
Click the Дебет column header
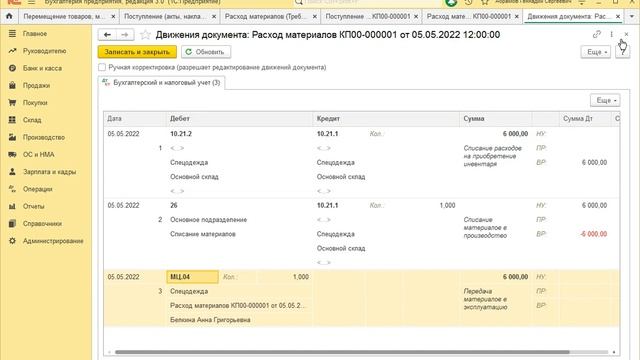point(239,118)
